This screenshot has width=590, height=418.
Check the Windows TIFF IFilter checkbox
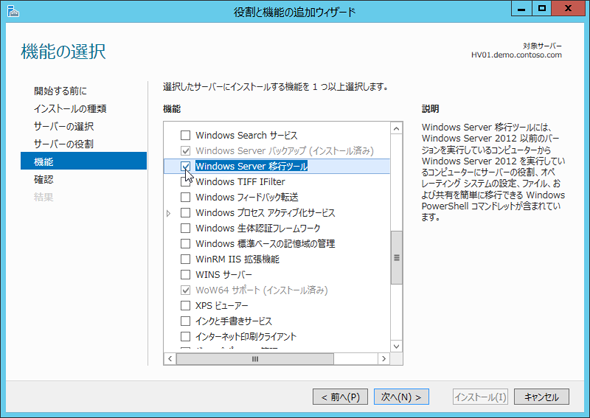(185, 182)
